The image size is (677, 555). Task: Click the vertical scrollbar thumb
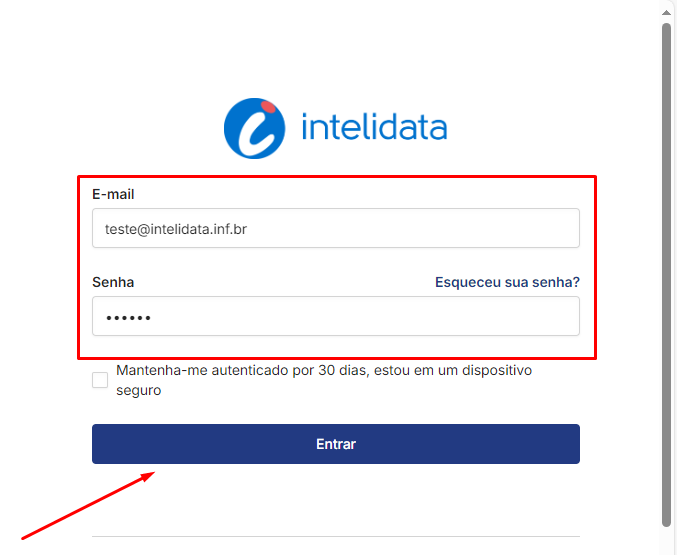(x=666, y=275)
